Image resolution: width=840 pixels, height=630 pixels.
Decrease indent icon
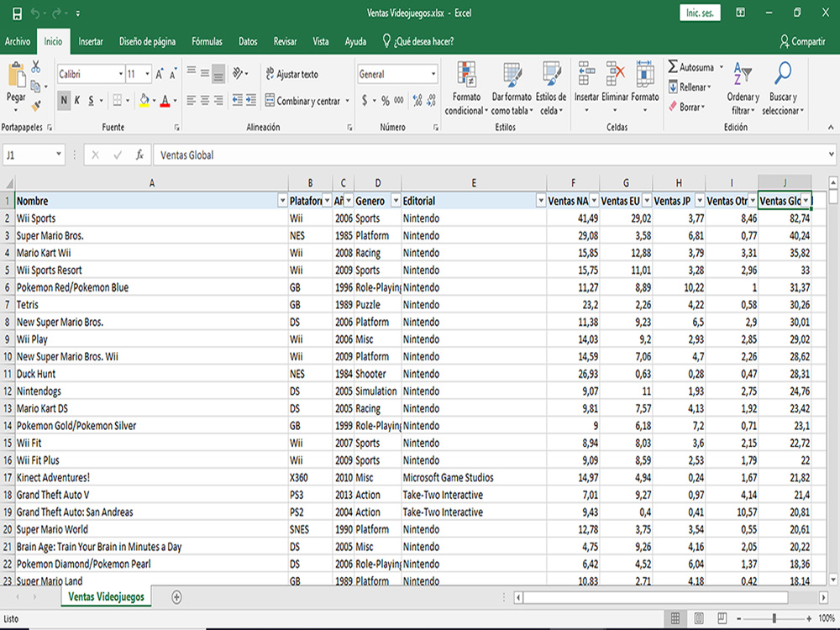[x=238, y=100]
